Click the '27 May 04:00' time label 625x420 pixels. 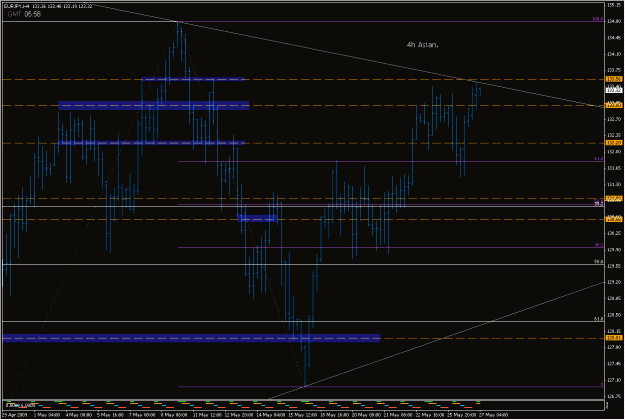click(x=494, y=415)
